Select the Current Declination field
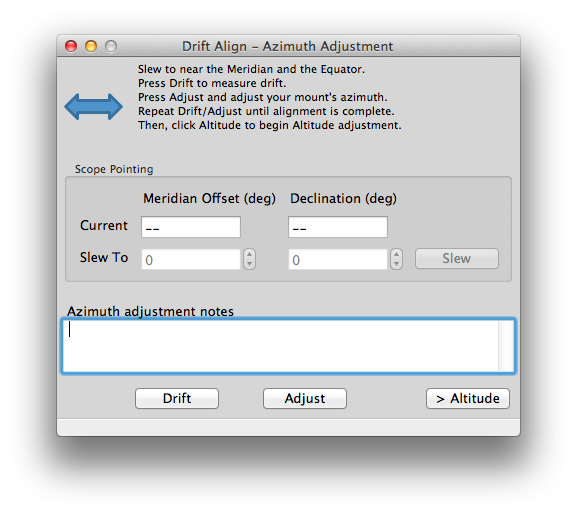Image resolution: width=577 pixels, height=515 pixels. [x=338, y=227]
